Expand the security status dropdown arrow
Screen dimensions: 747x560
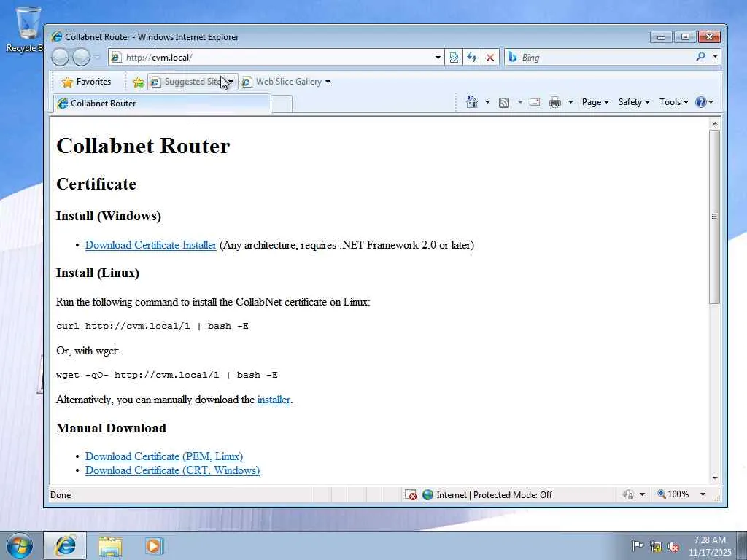642,495
